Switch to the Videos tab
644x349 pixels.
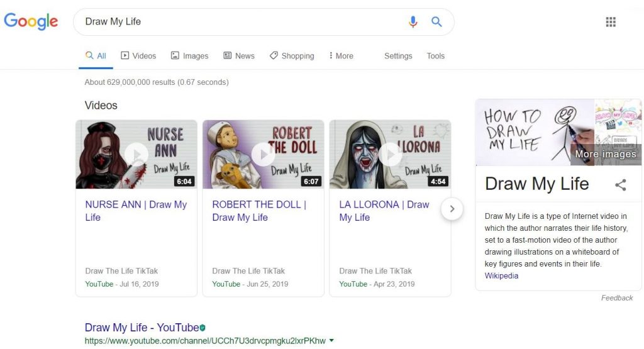tap(138, 56)
